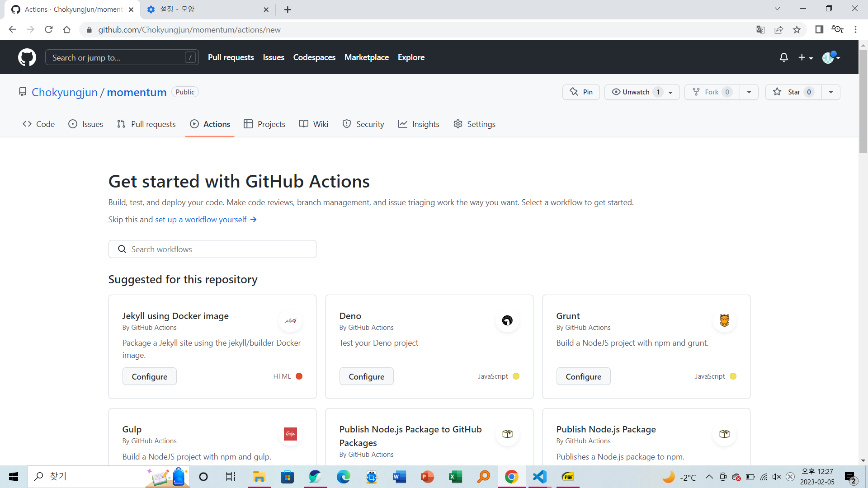Viewport: 868px width, 488px height.
Task: Expand the Star lists dropdown arrow
Action: click(831, 92)
